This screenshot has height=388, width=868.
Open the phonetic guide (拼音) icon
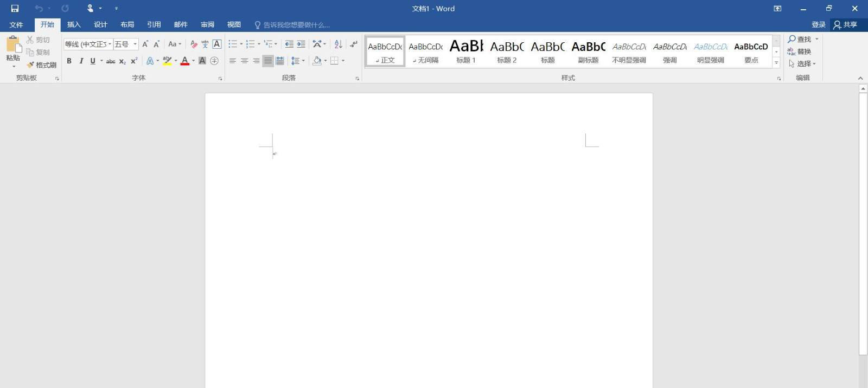[205, 44]
